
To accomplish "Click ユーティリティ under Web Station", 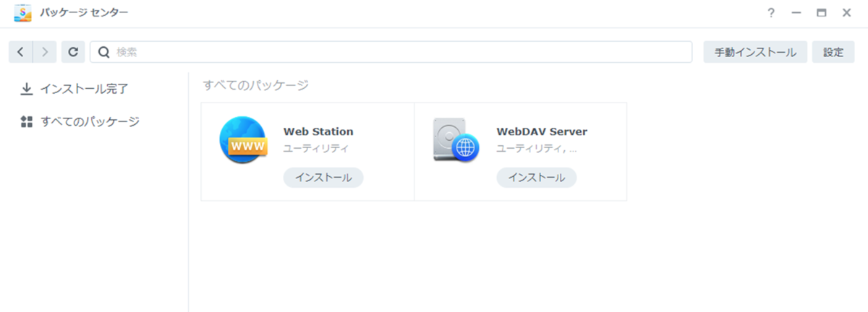I will [315, 149].
